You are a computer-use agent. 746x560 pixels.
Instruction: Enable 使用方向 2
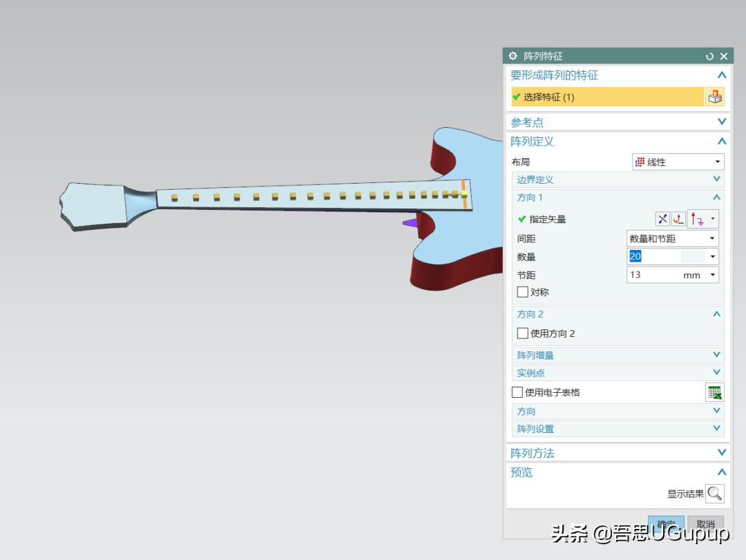pos(523,333)
